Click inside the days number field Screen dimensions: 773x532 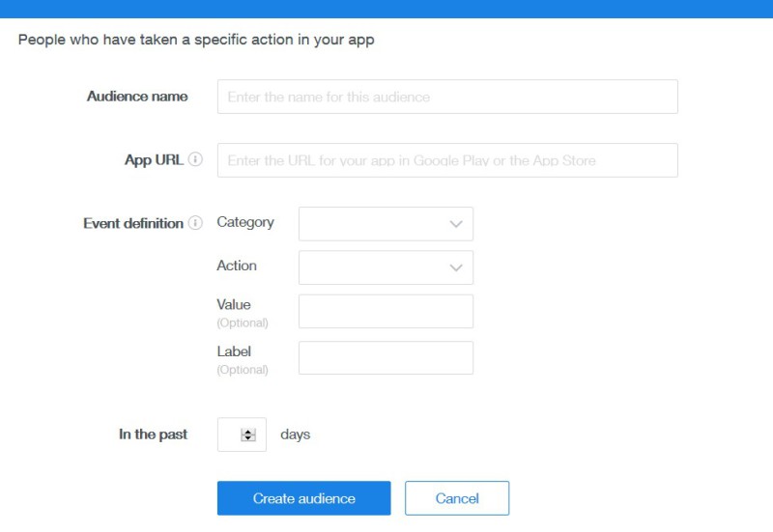pyautogui.click(x=230, y=434)
